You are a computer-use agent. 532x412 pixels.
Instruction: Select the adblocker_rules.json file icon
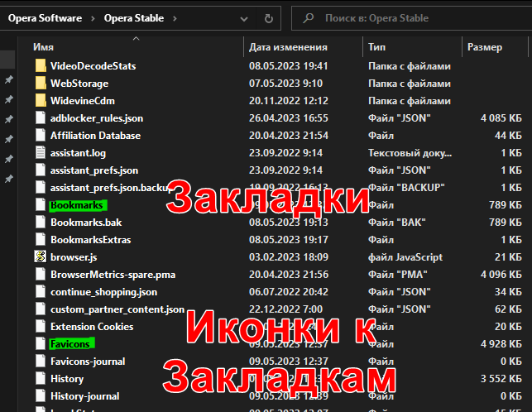click(41, 117)
